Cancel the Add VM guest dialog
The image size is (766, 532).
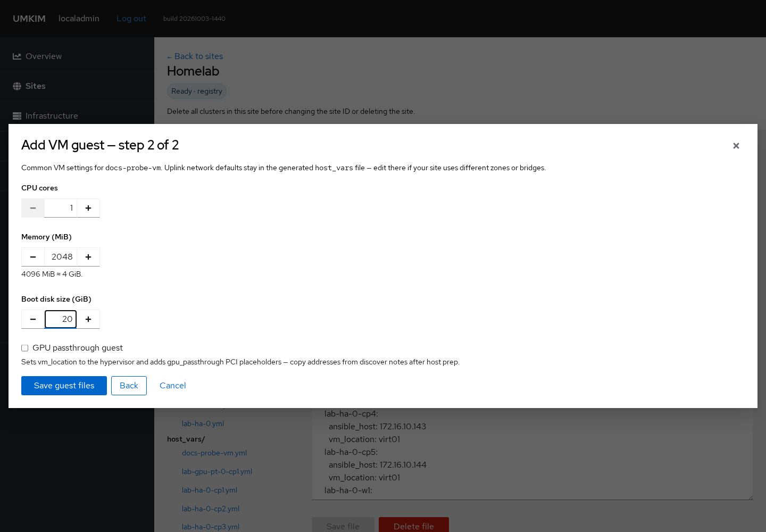pyautogui.click(x=173, y=386)
